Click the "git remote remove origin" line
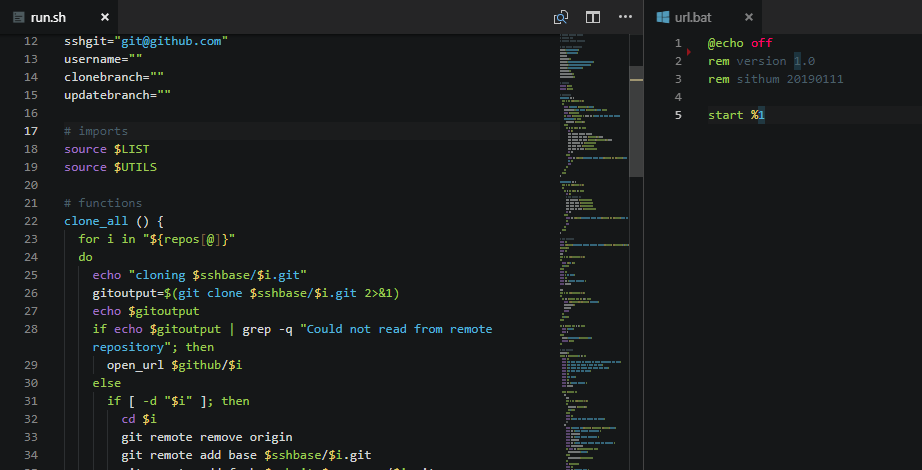 pyautogui.click(x=206, y=437)
